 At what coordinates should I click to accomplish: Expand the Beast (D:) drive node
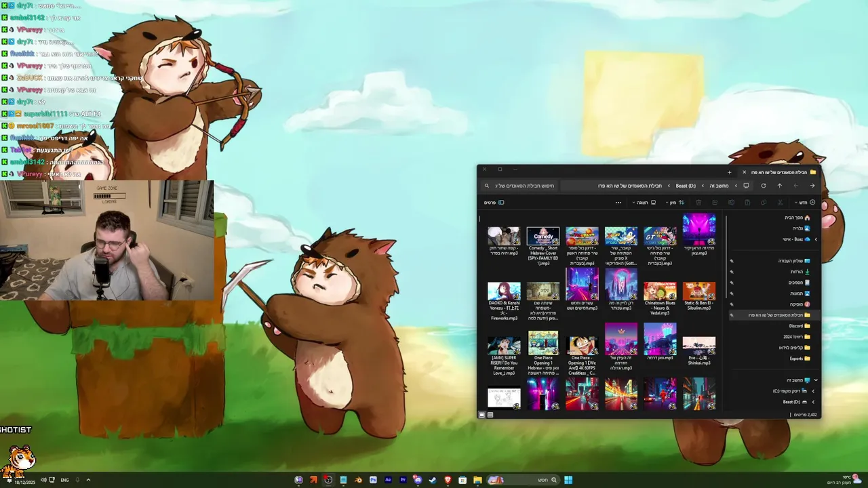[x=813, y=402]
